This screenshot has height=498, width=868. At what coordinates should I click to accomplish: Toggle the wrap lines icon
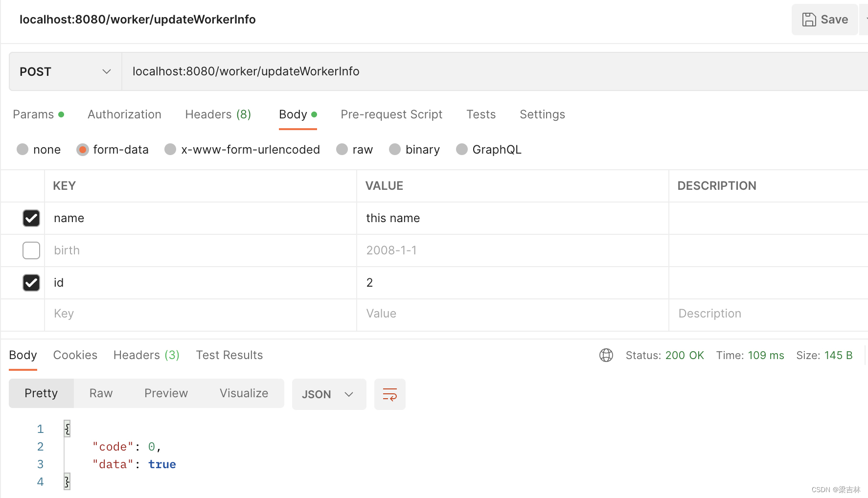click(x=390, y=394)
